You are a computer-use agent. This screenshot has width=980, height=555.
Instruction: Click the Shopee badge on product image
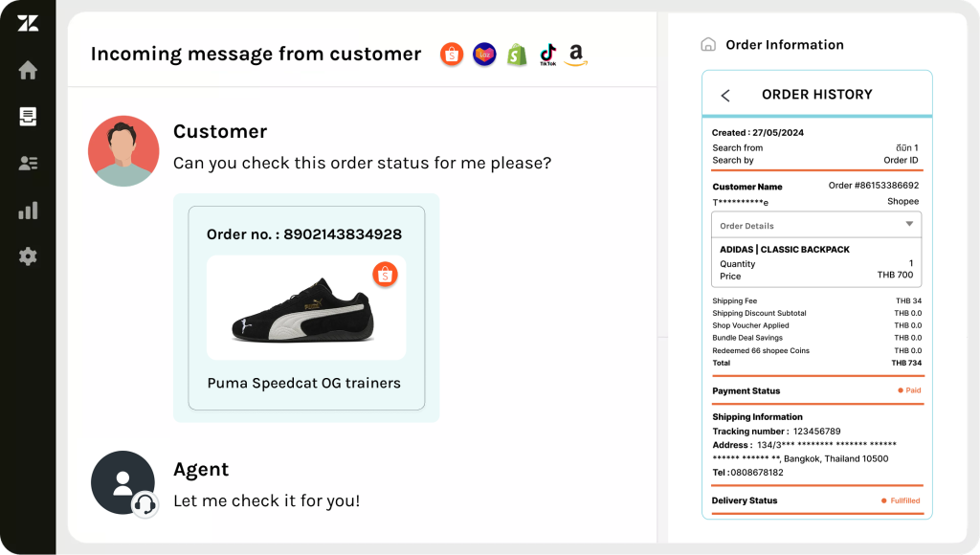(x=385, y=275)
